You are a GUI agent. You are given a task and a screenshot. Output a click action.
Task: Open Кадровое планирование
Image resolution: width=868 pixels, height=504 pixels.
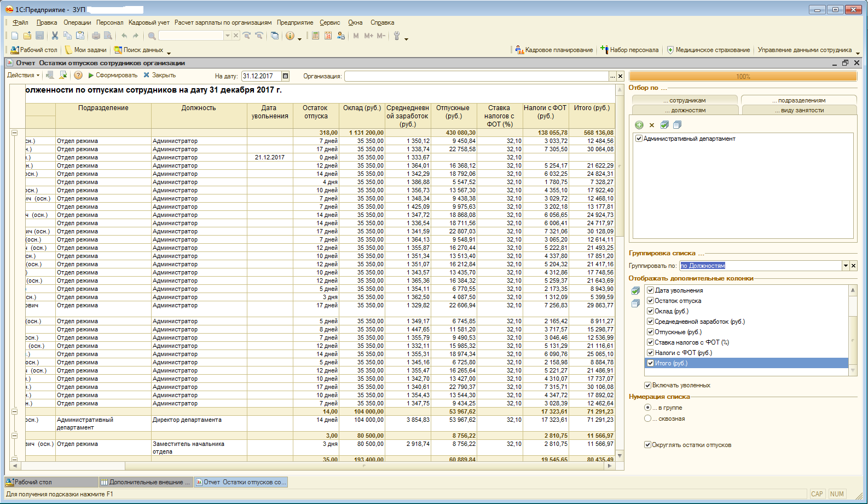554,50
